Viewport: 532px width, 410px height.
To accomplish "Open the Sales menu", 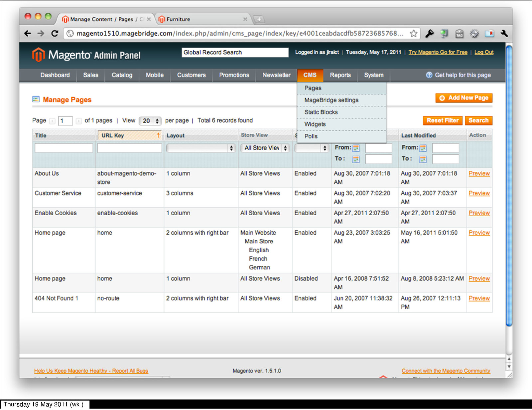I will point(91,75).
